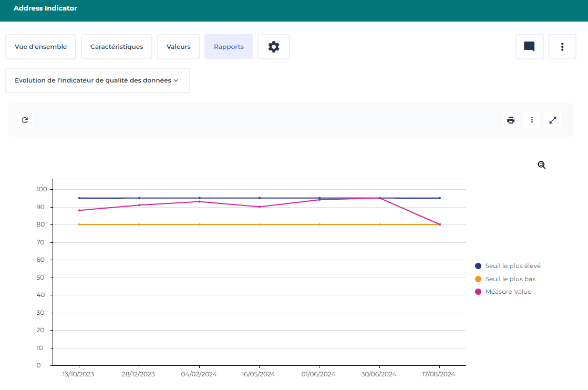Open the top-right vertical dots menu

coord(562,47)
